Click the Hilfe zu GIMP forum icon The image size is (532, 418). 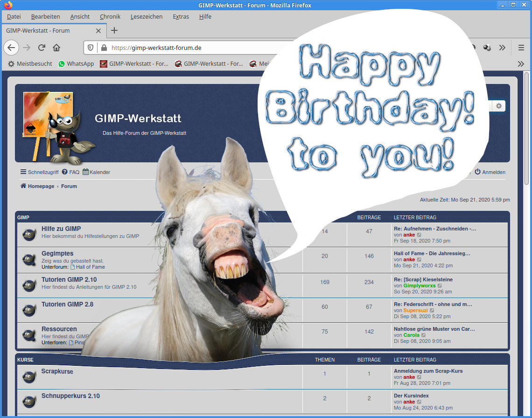[x=29, y=235]
